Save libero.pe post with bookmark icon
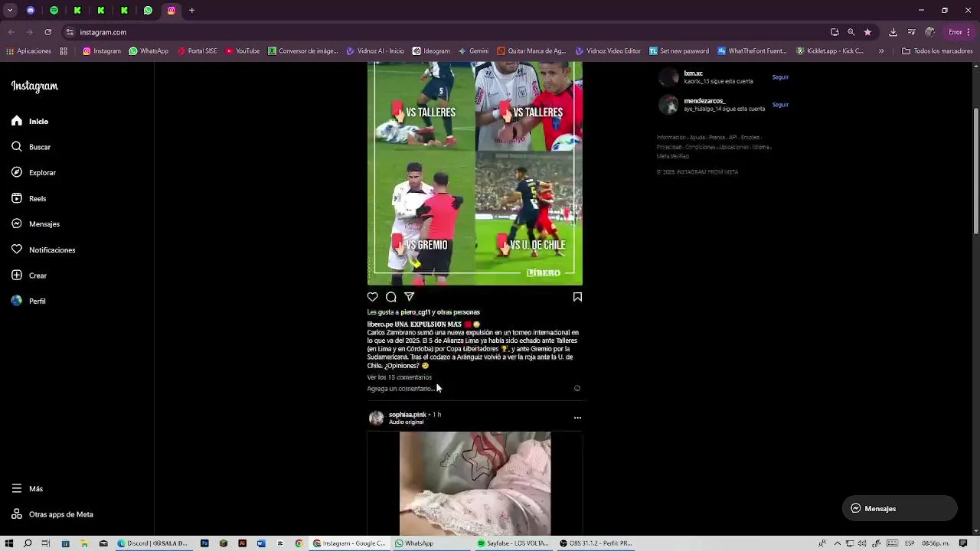The height and width of the screenshot is (551, 980). pyautogui.click(x=577, y=297)
